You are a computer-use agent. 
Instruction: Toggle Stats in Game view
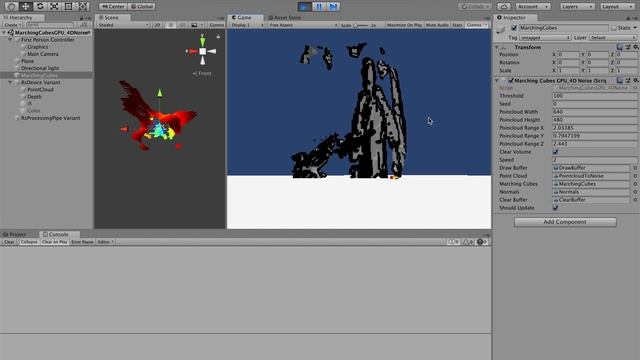[457, 25]
